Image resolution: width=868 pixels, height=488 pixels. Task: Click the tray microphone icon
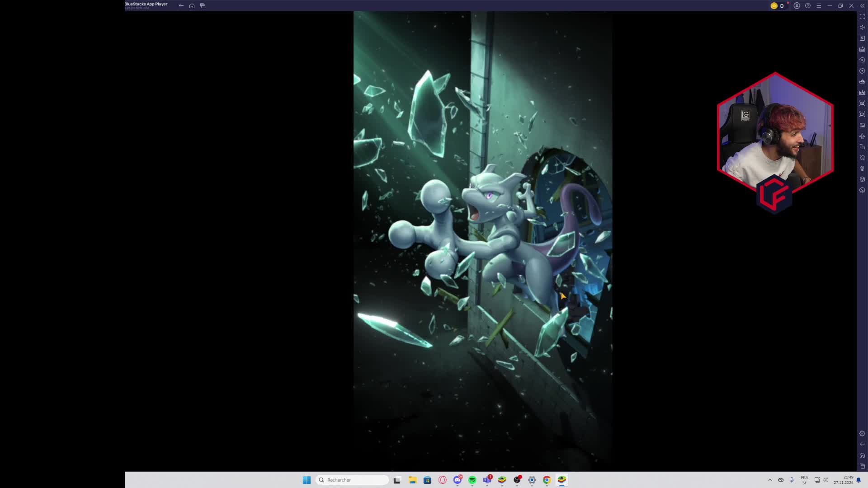pyautogui.click(x=792, y=480)
